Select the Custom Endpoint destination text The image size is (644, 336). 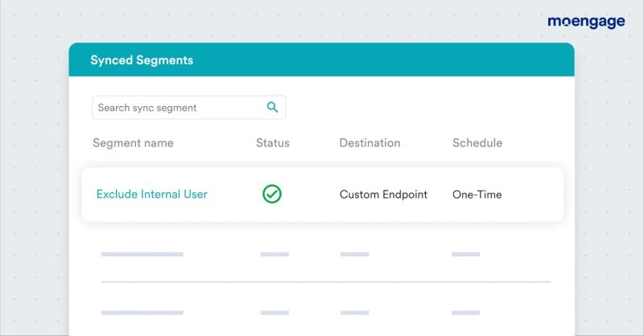point(383,195)
